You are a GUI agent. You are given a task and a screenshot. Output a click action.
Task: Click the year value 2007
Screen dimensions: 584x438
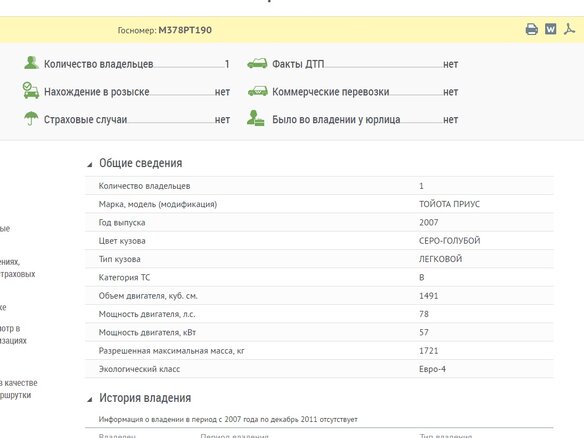point(429,222)
